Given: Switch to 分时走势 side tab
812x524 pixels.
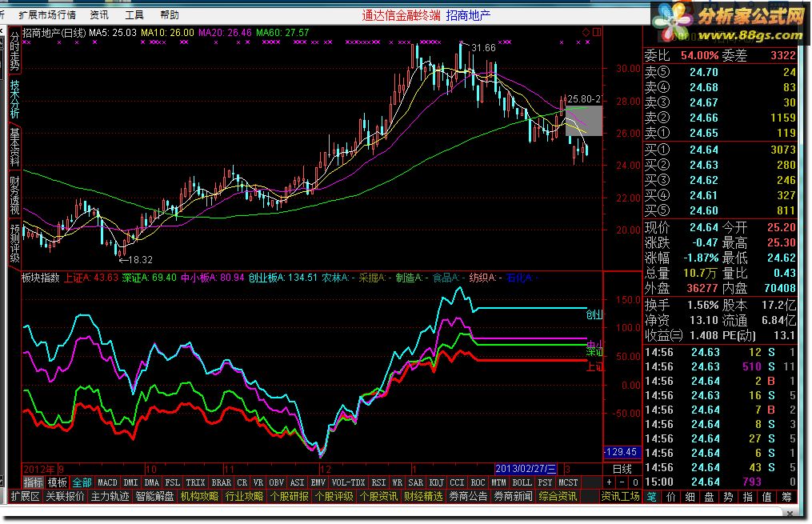Looking at the screenshot, I should tap(14, 51).
